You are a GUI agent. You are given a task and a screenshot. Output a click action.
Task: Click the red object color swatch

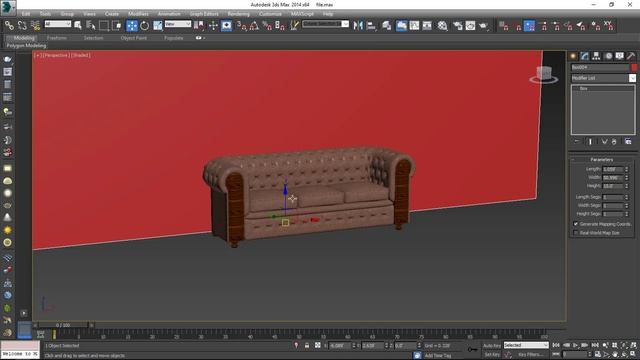pos(634,67)
